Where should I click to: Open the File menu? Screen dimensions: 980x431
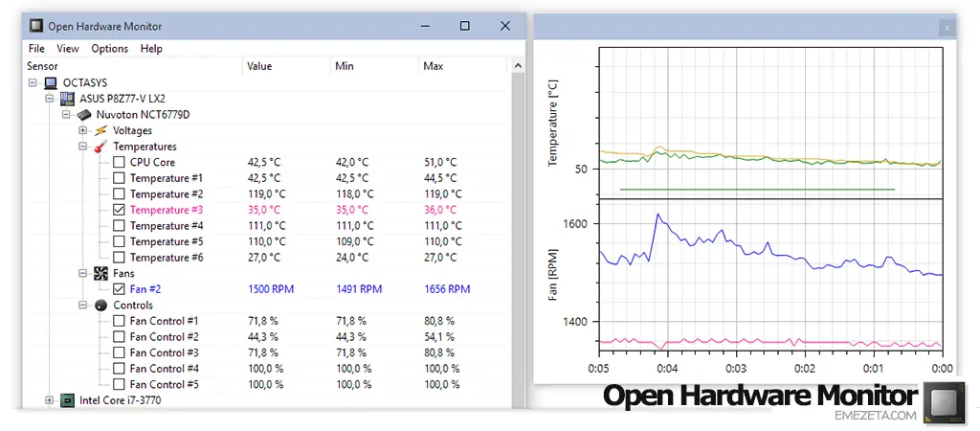37,48
